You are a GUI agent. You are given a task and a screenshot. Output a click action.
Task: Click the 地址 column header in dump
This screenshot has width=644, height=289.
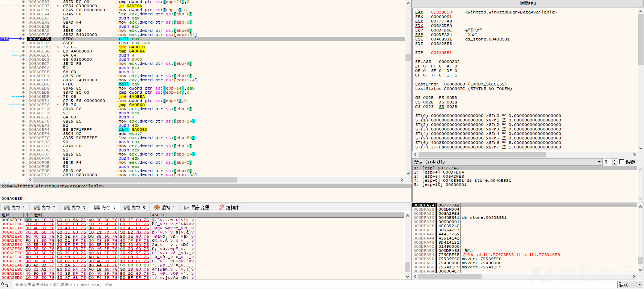click(x=12, y=215)
